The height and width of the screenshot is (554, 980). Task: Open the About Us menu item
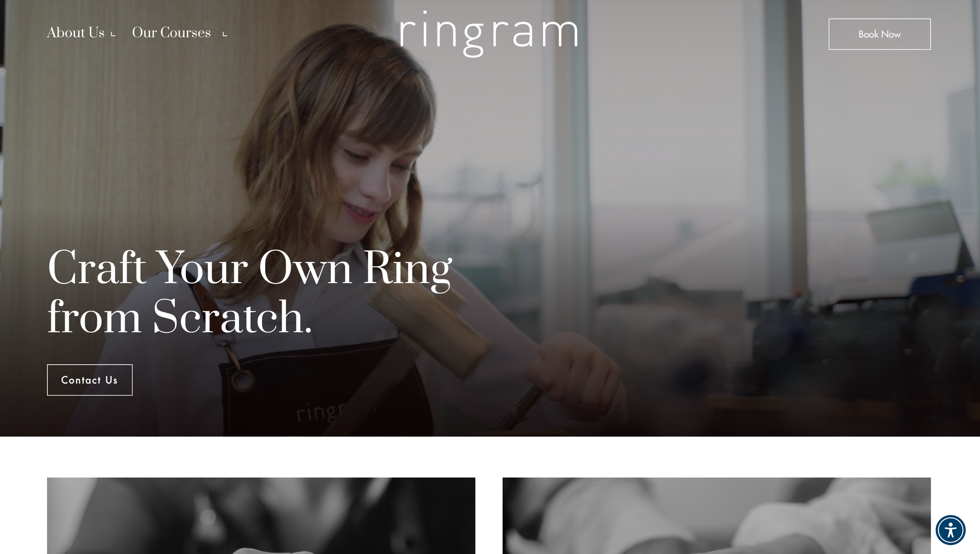[76, 33]
